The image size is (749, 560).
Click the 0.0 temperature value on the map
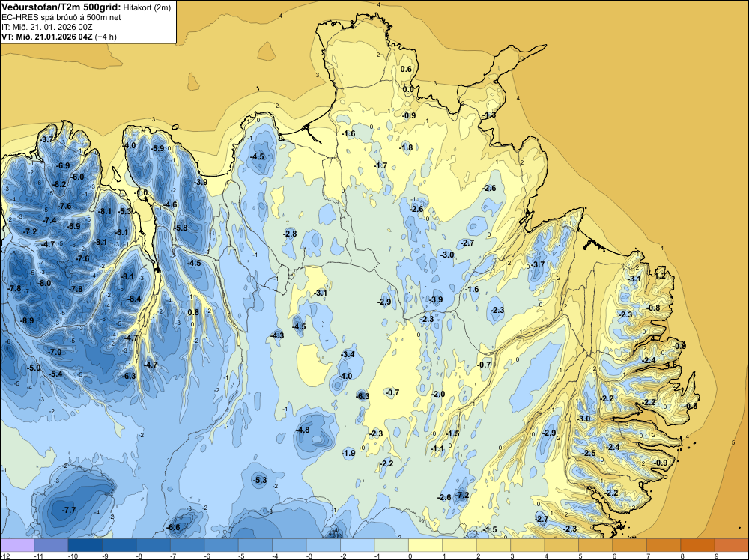pos(408,89)
